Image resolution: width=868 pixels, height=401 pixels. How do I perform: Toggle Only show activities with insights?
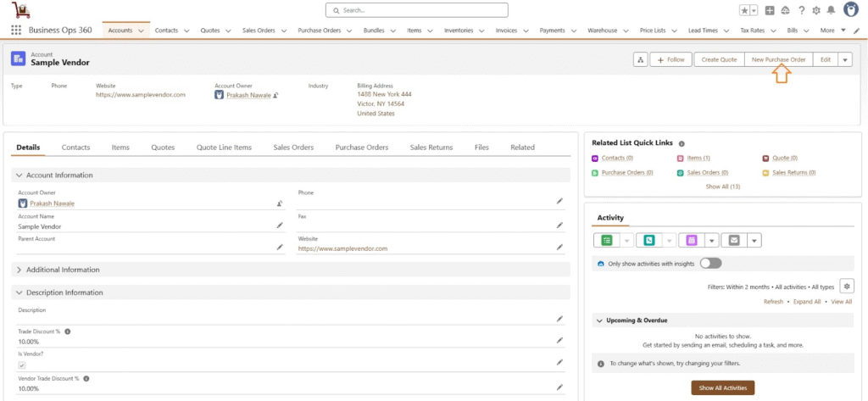click(710, 264)
